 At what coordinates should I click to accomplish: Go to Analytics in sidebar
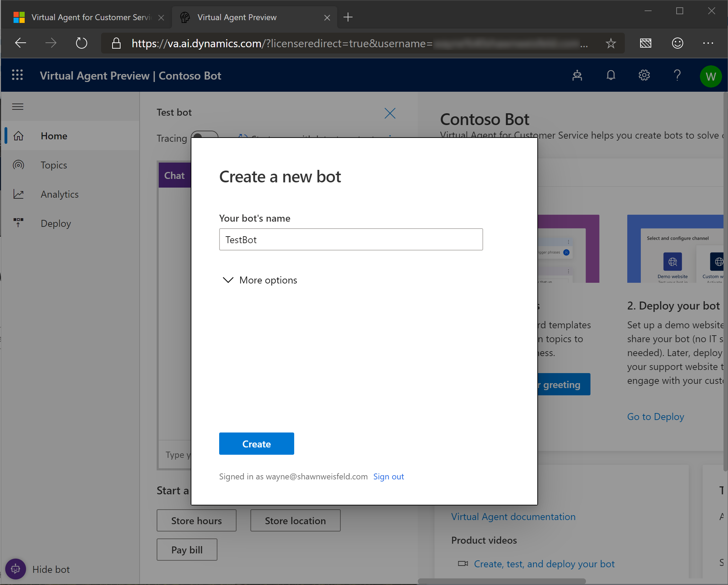tap(59, 194)
